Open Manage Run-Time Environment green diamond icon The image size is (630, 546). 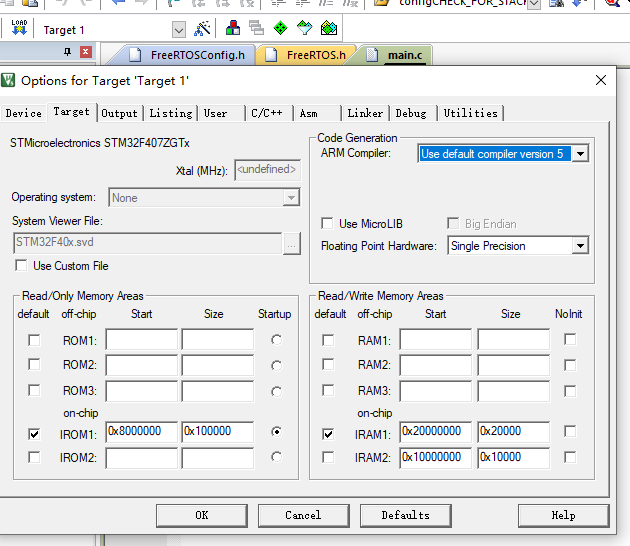coord(280,28)
